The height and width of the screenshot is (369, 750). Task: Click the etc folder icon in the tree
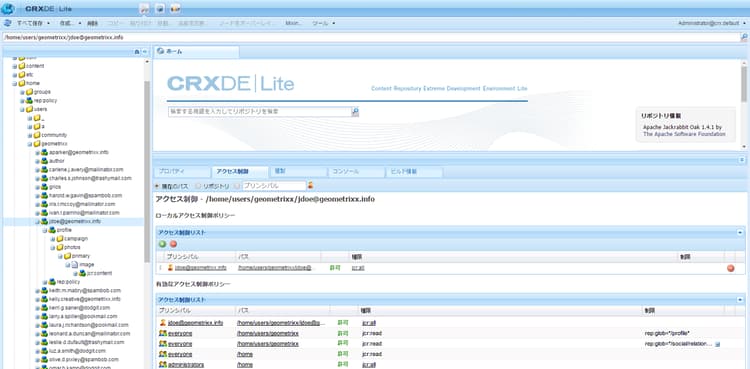click(22, 75)
